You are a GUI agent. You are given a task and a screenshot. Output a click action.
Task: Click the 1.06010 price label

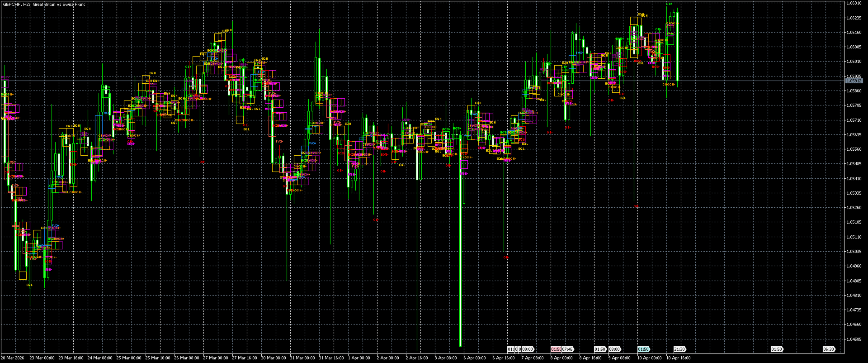854,62
